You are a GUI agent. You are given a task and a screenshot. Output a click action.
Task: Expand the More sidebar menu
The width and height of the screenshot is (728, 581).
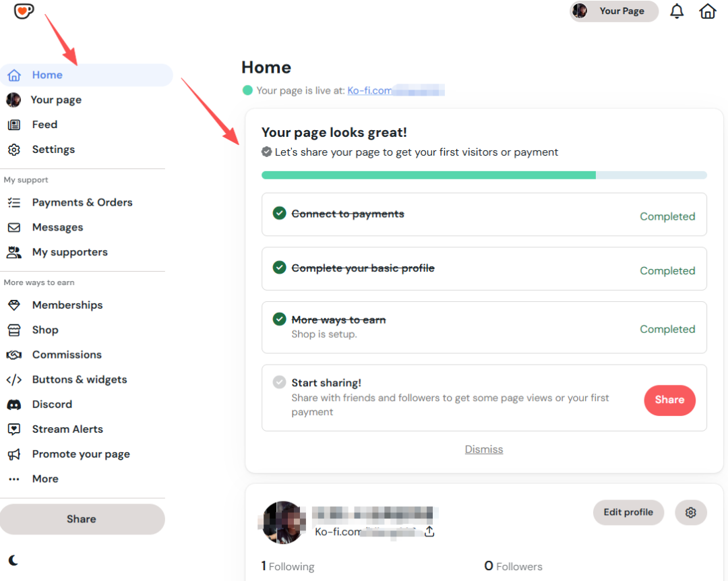click(45, 479)
